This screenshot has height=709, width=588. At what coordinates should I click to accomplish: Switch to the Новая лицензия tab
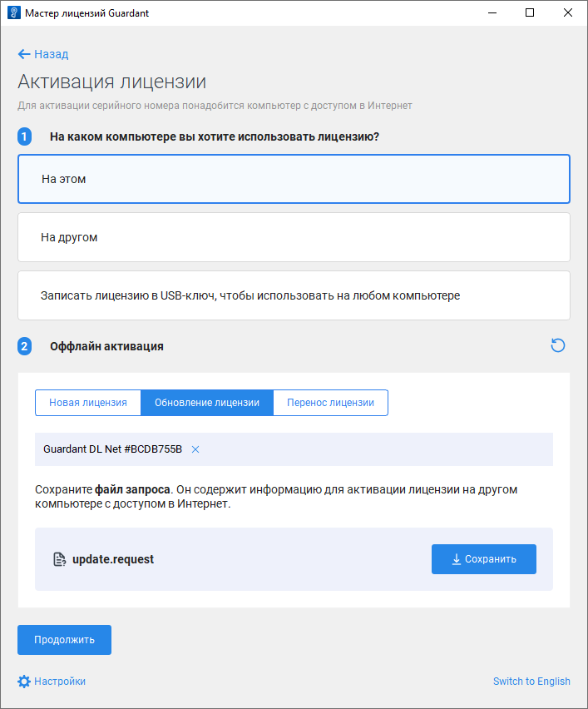88,403
